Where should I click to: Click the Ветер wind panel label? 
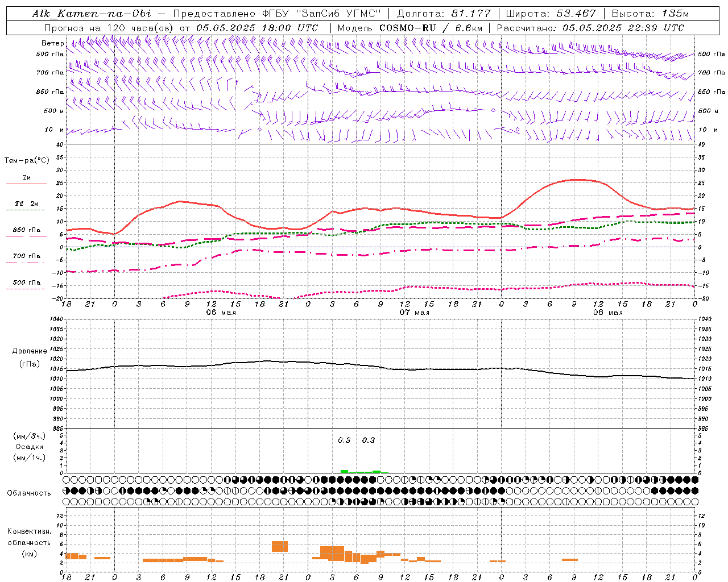(x=52, y=43)
